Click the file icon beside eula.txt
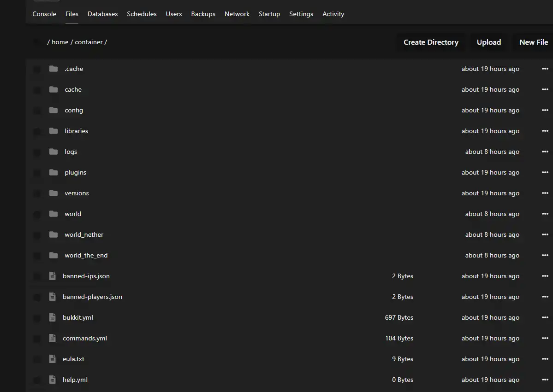The height and width of the screenshot is (392, 553). (53, 359)
